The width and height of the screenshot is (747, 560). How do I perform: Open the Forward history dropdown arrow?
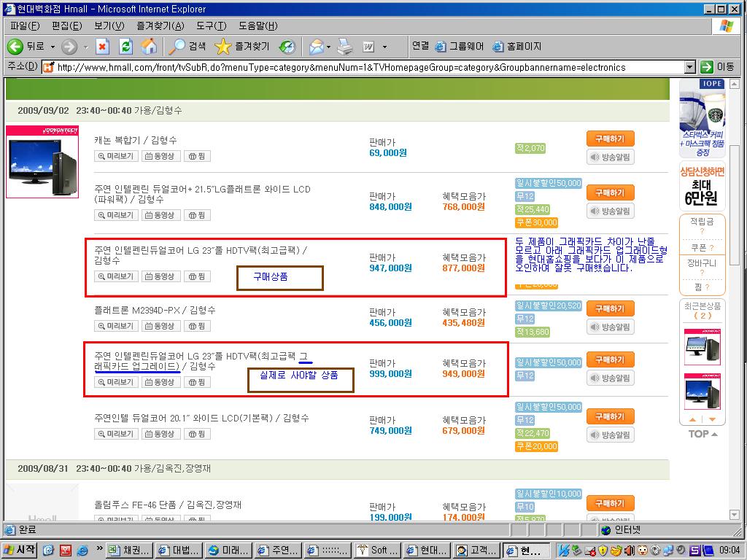(86, 47)
